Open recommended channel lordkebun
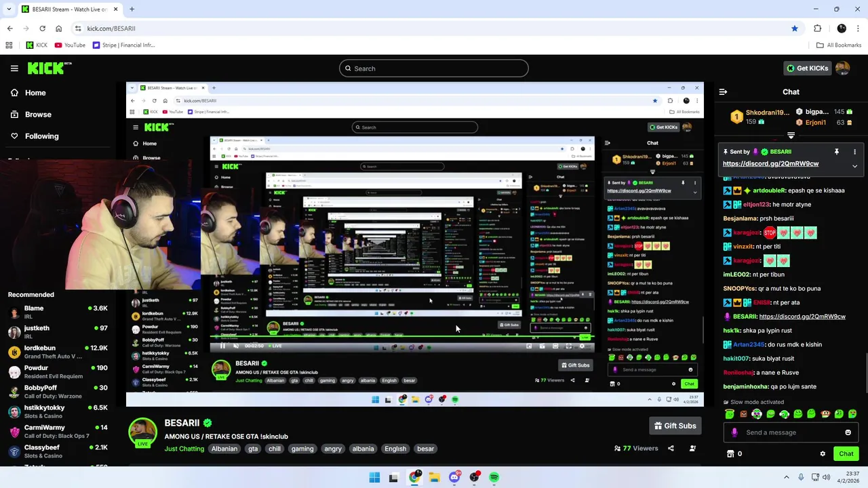The width and height of the screenshot is (868, 488). pos(58,352)
